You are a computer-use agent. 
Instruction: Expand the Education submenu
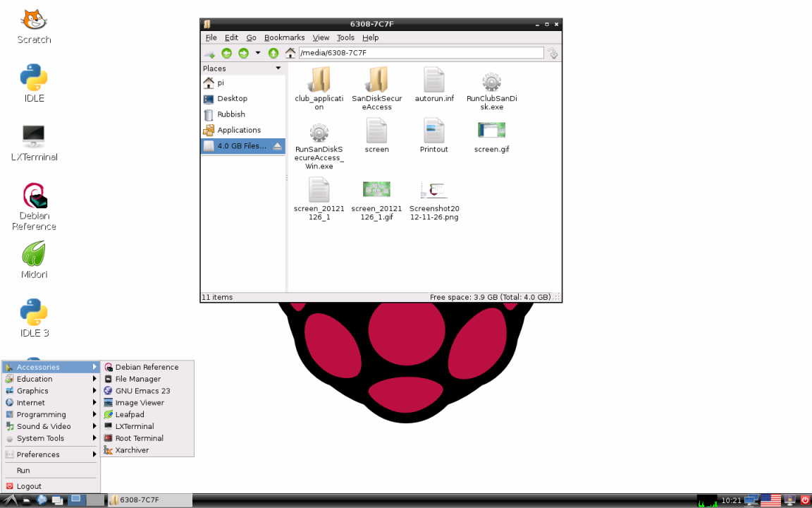[51, 379]
